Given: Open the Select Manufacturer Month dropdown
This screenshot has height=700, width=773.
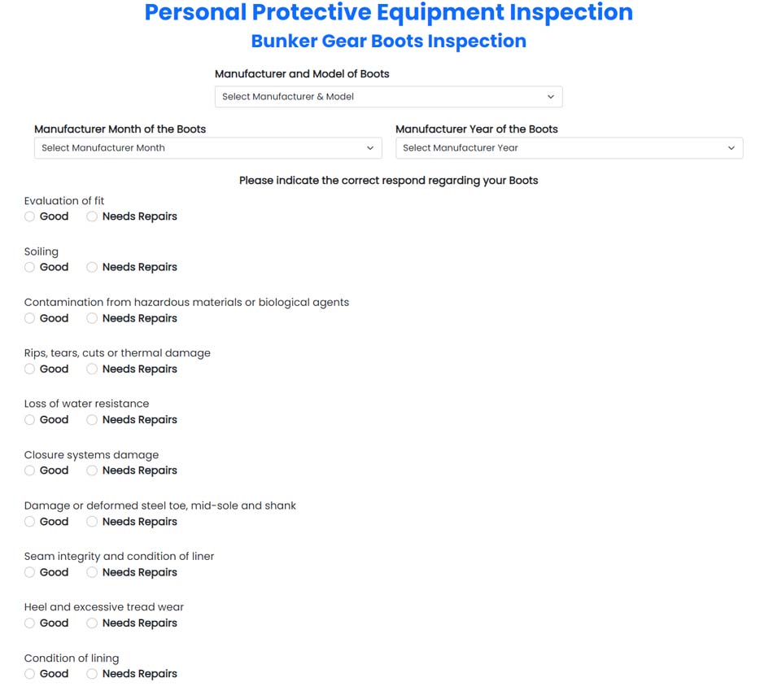Looking at the screenshot, I should pyautogui.click(x=207, y=147).
